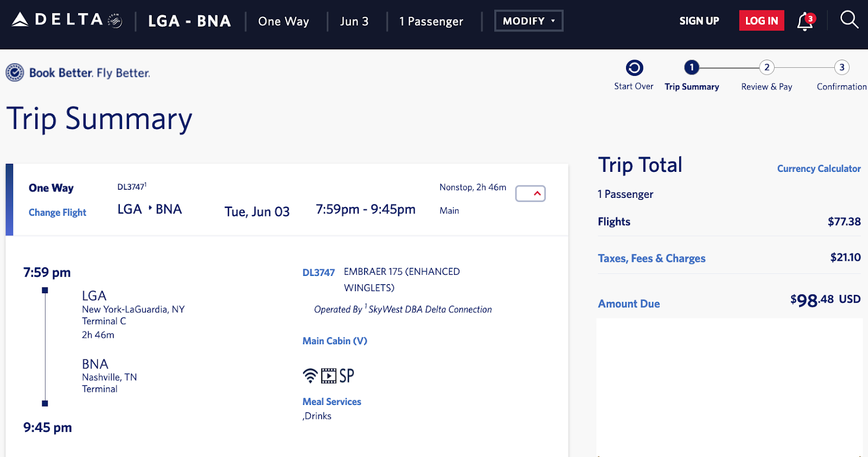Click the SP power amenity icon
This screenshot has width=868, height=457.
[347, 376]
